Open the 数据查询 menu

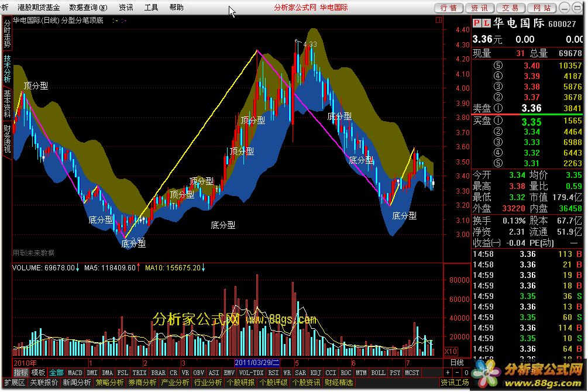(88, 7)
